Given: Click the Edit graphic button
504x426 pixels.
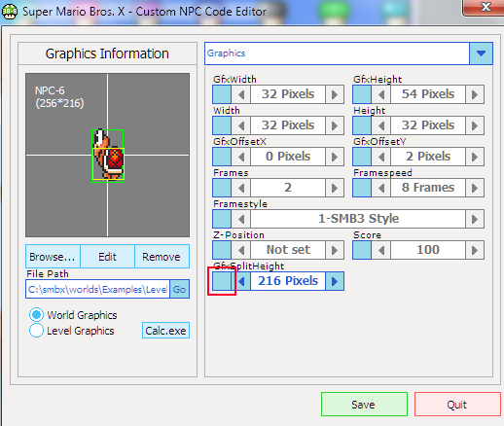Looking at the screenshot, I should (x=107, y=257).
